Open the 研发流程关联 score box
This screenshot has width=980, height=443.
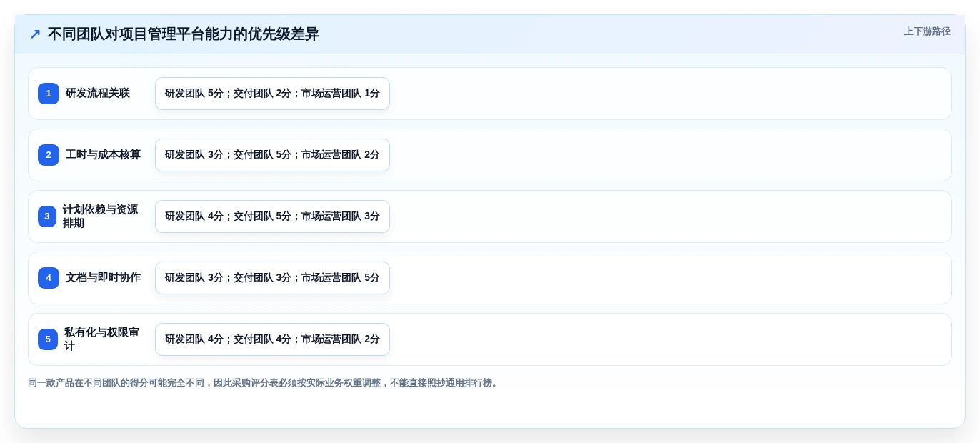[272, 94]
